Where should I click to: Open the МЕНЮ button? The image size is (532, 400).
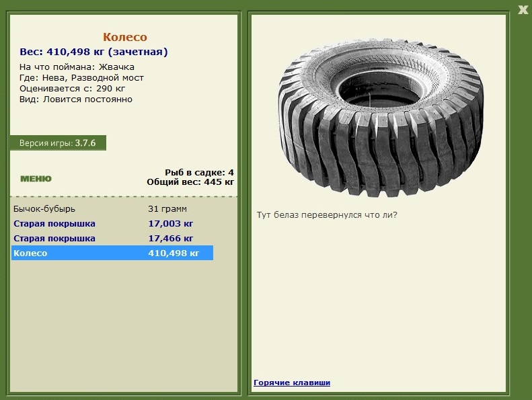[36, 179]
